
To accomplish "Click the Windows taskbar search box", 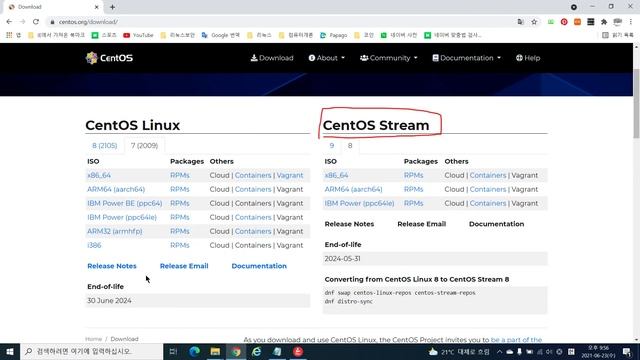I will click(91, 351).
